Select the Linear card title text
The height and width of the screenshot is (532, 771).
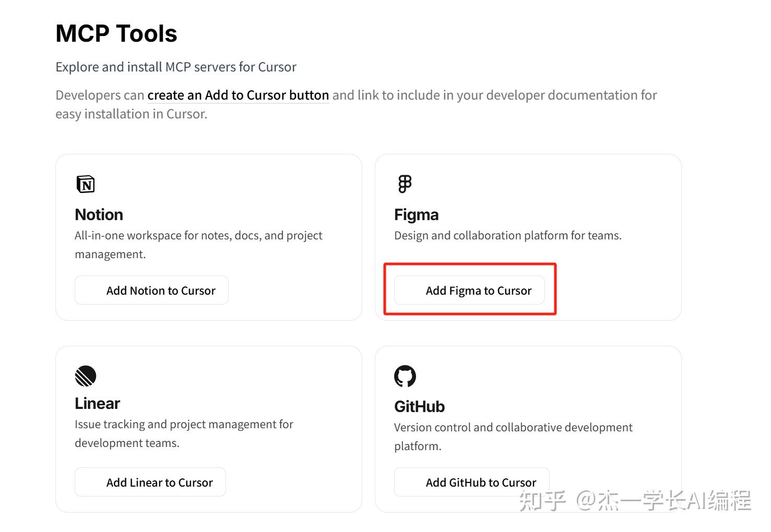pos(98,404)
